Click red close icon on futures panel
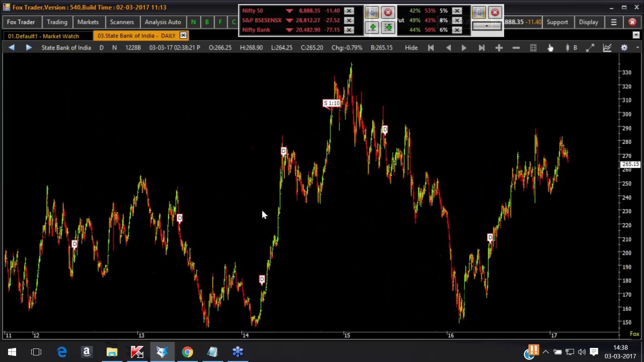This screenshot has width=644, height=362. [x=495, y=12]
